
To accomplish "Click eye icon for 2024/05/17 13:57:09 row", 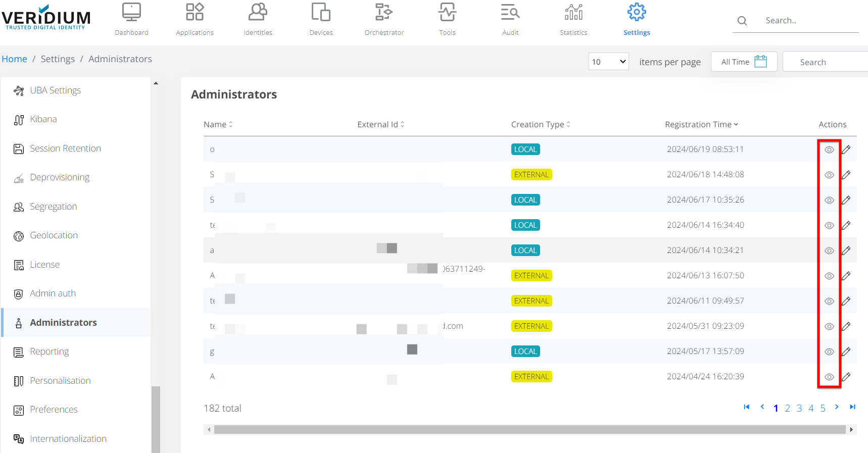I will (x=829, y=351).
